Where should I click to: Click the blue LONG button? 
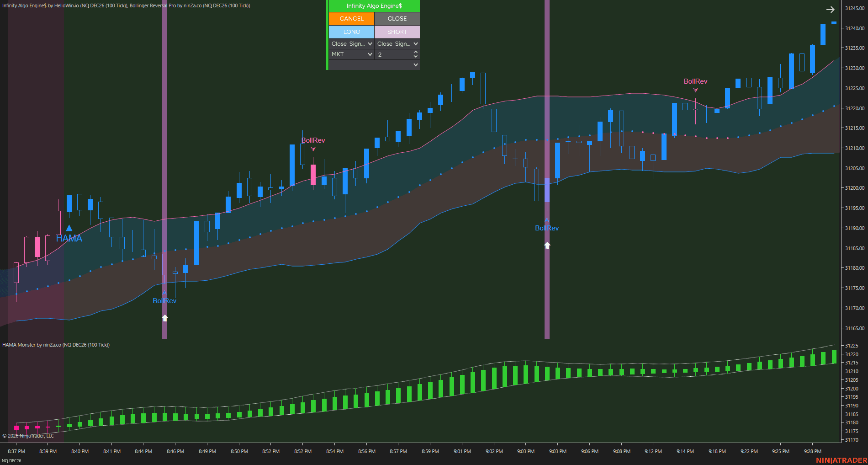point(351,32)
